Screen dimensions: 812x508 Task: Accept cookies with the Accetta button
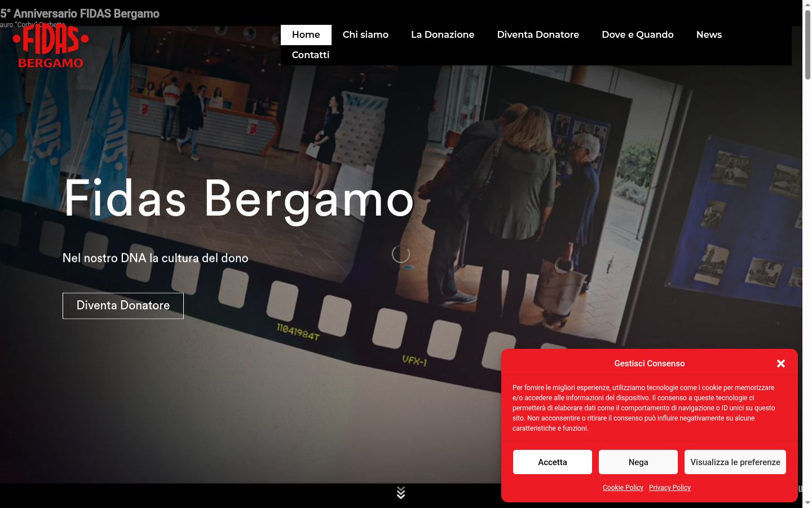coord(553,462)
